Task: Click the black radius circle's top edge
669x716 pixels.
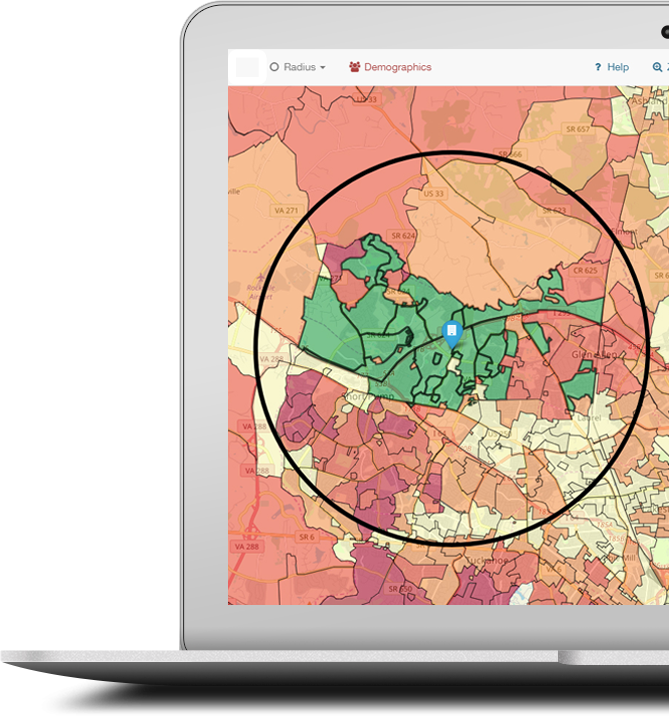Action: (451, 153)
